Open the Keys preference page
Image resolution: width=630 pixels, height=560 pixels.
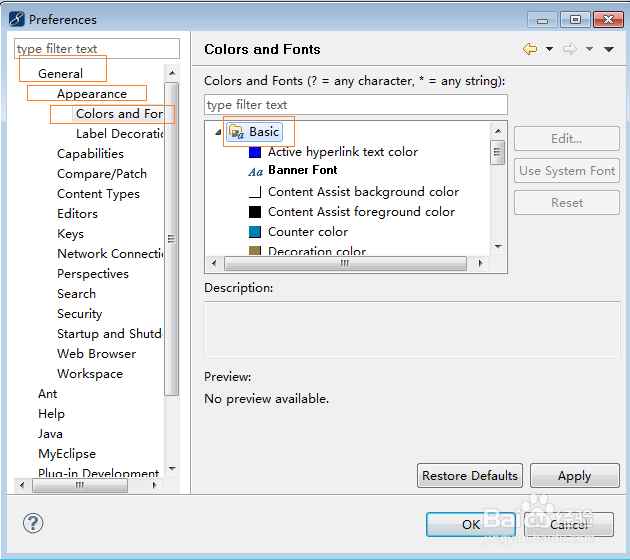point(70,234)
